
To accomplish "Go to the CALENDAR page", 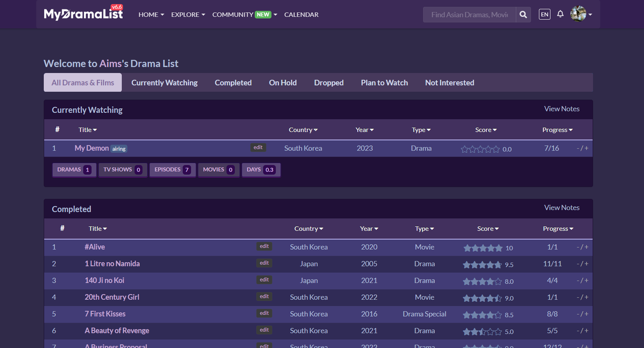I will coord(301,15).
